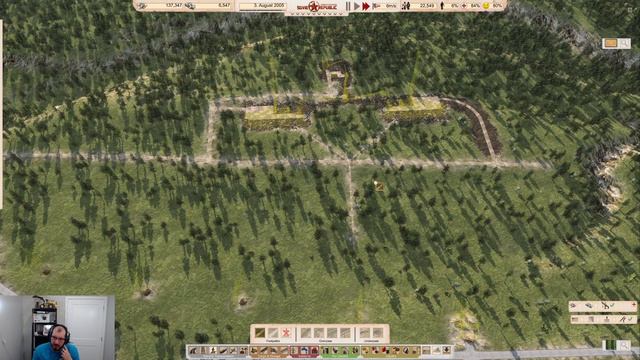Select the light footpath tile in the popup

(273, 333)
